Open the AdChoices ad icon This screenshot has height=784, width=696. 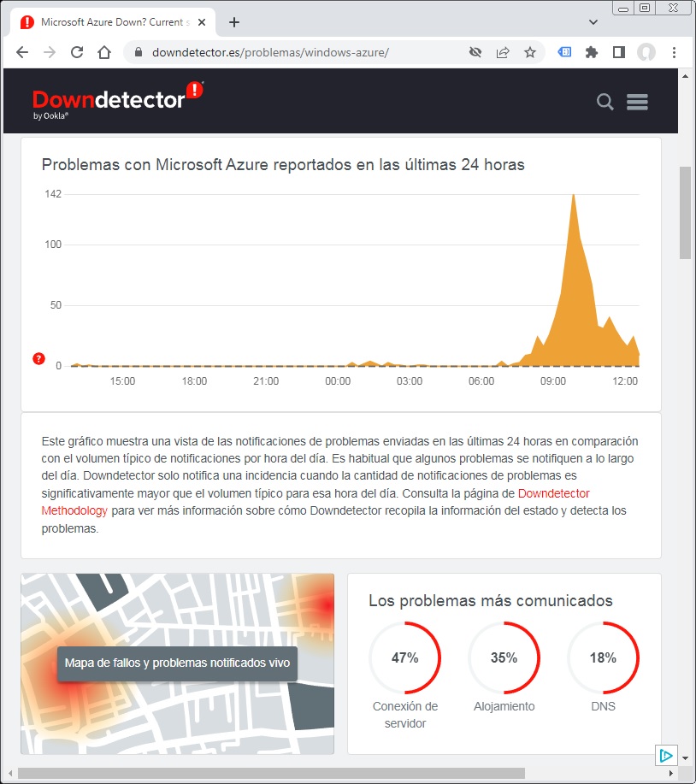coord(666,755)
